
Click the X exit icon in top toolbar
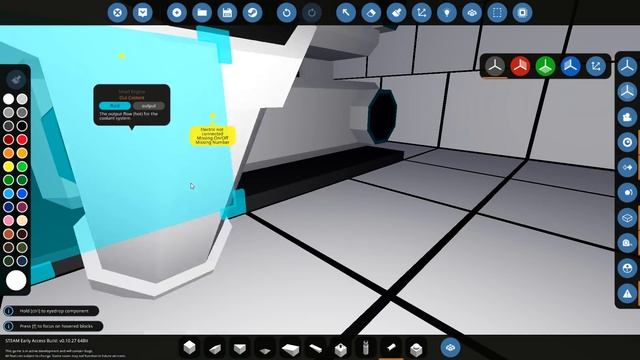[x=117, y=13]
